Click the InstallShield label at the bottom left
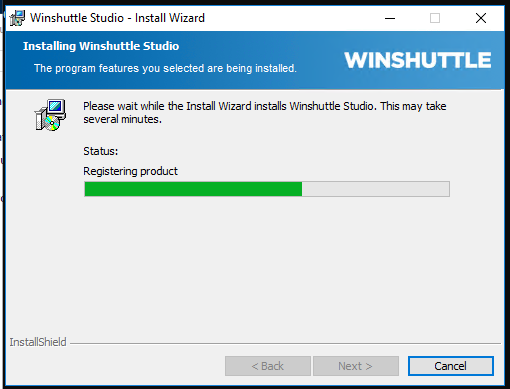The image size is (510, 389). (38, 342)
